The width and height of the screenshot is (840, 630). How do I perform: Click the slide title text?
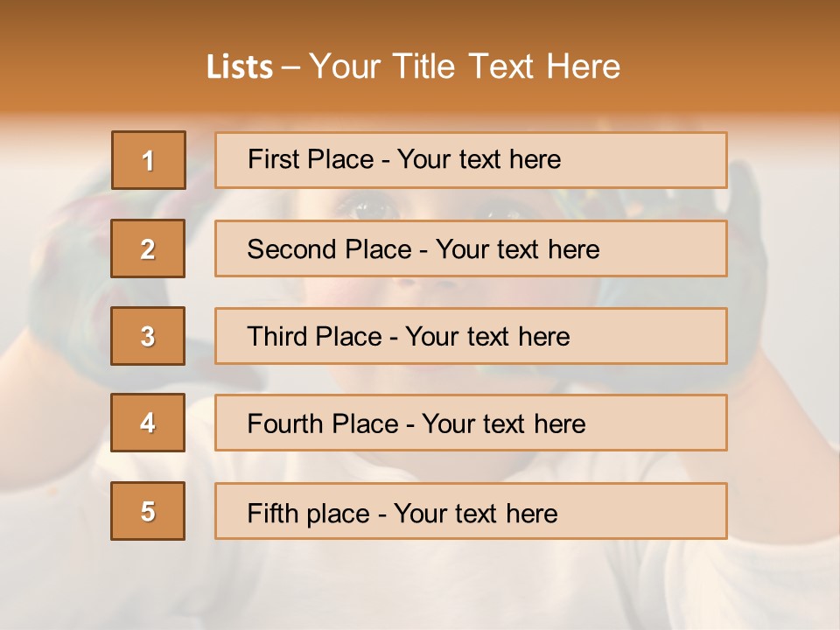[413, 66]
